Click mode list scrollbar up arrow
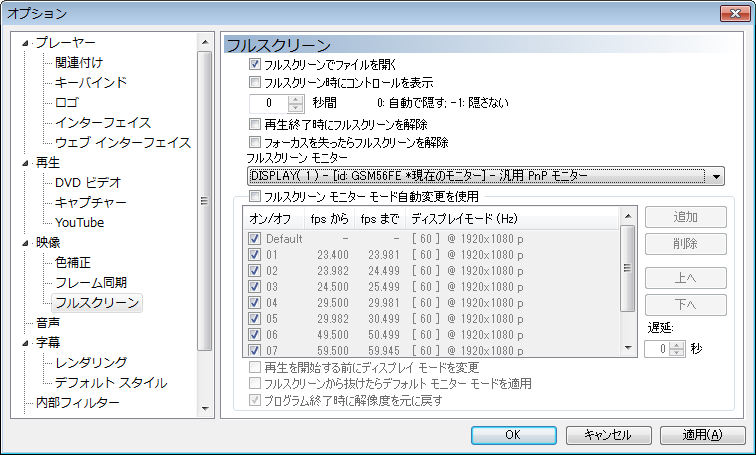The height and width of the screenshot is (455, 756). pos(628,216)
